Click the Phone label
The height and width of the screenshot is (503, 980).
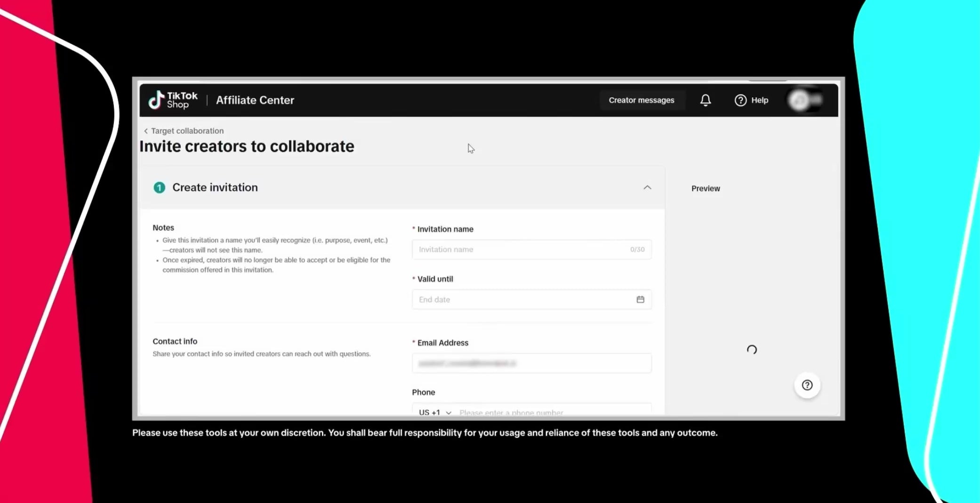tap(423, 392)
